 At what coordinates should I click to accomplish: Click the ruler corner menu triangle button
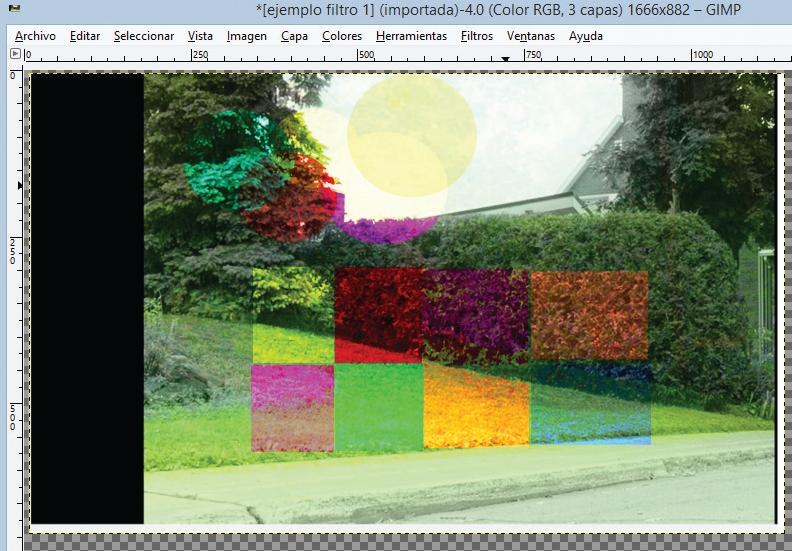[15, 54]
